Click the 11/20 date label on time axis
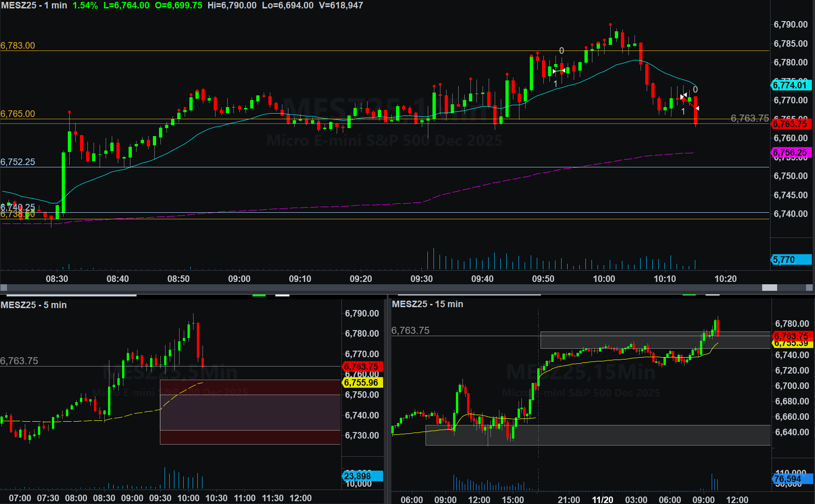This screenshot has width=815, height=504. point(602,499)
